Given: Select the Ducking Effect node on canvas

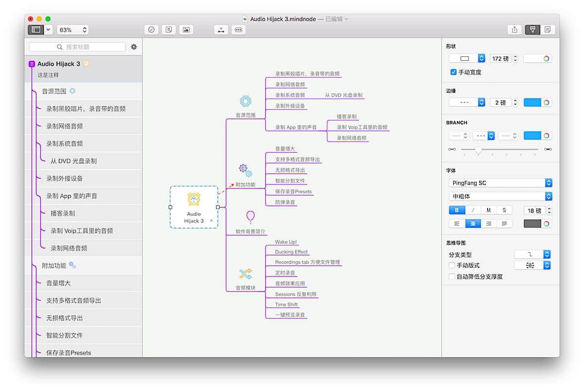Looking at the screenshot, I should pos(292,252).
